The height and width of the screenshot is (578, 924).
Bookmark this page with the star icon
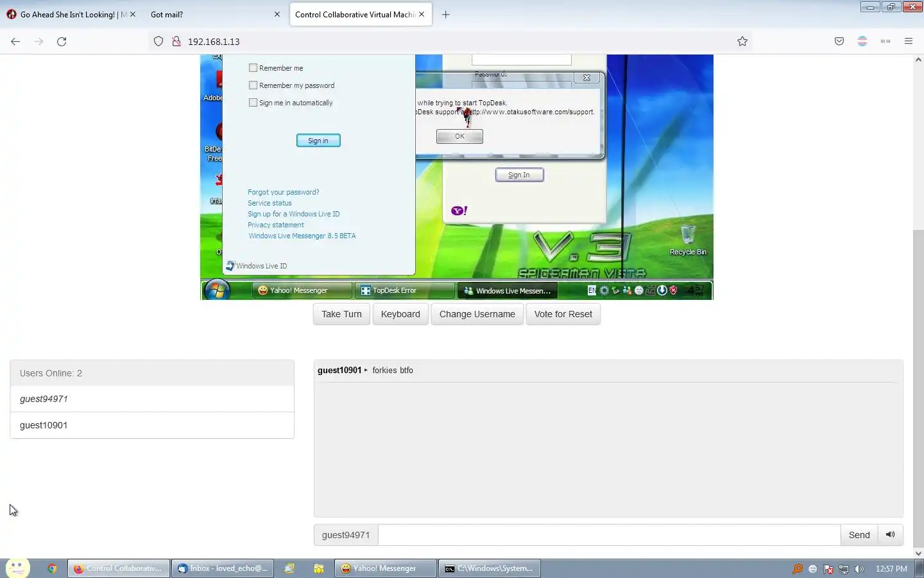coord(742,42)
